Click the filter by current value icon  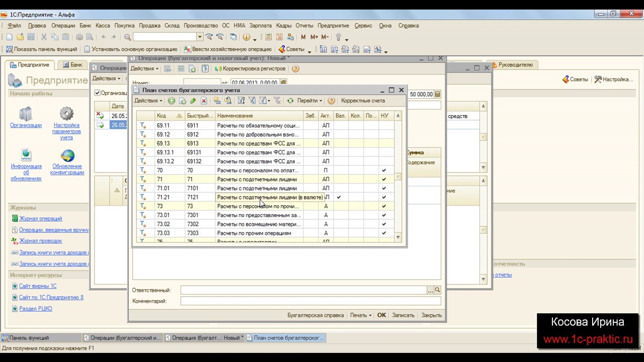(253, 101)
